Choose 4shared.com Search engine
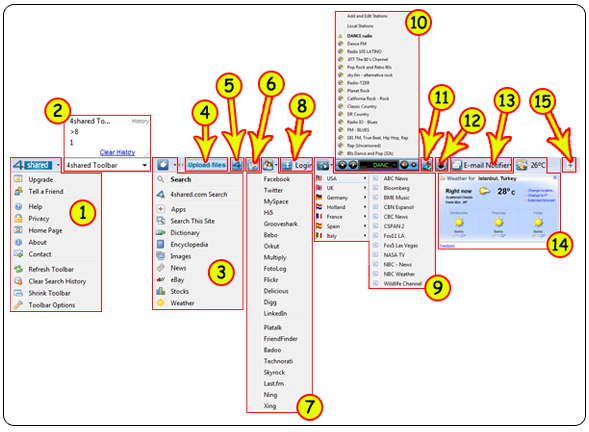 click(x=198, y=195)
